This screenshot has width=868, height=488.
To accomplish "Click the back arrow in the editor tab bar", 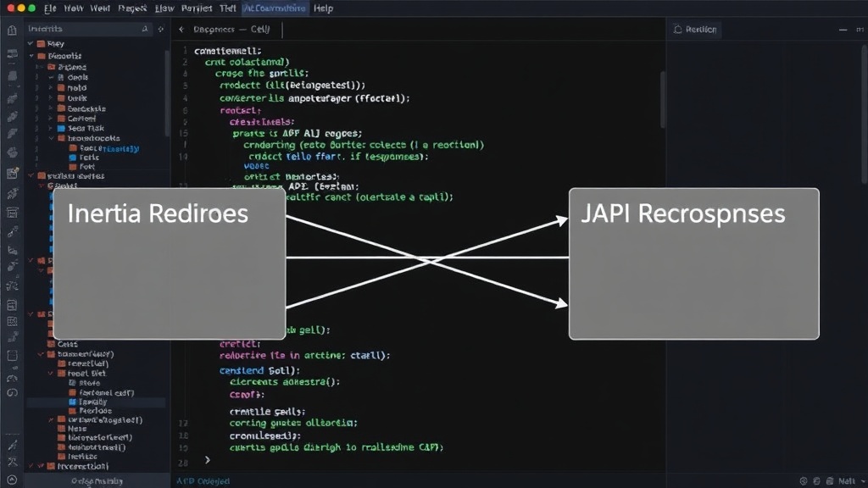I will [x=181, y=30].
